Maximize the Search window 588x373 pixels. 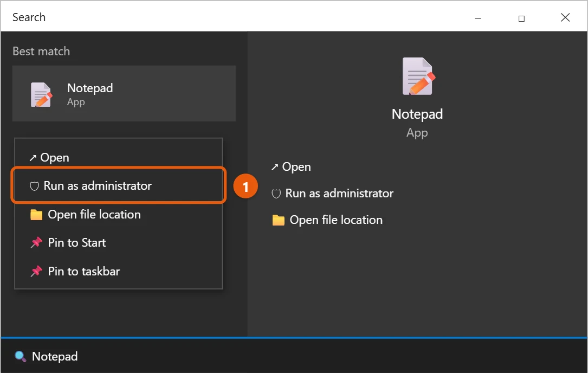click(521, 18)
